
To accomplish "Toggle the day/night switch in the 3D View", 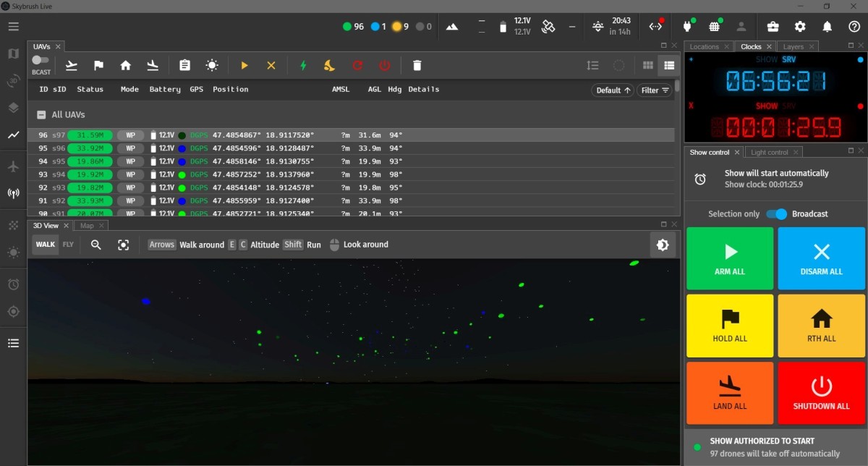I will pos(663,245).
